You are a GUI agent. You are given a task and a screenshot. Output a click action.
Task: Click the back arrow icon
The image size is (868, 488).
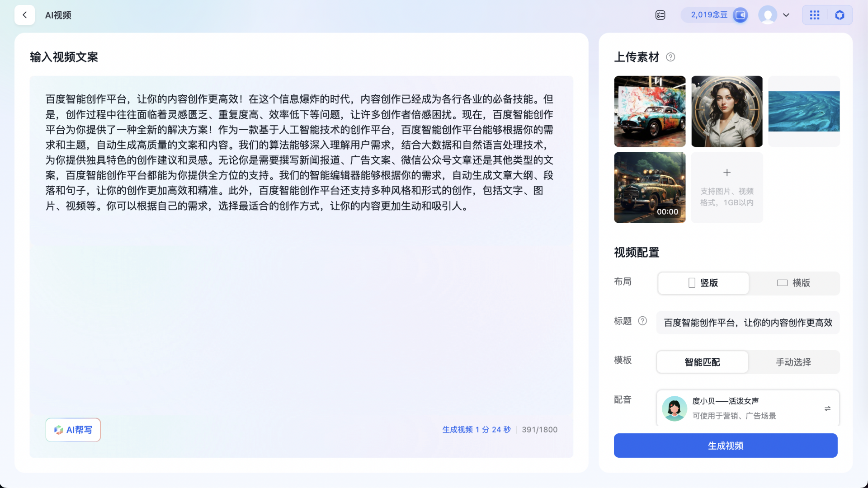[24, 14]
